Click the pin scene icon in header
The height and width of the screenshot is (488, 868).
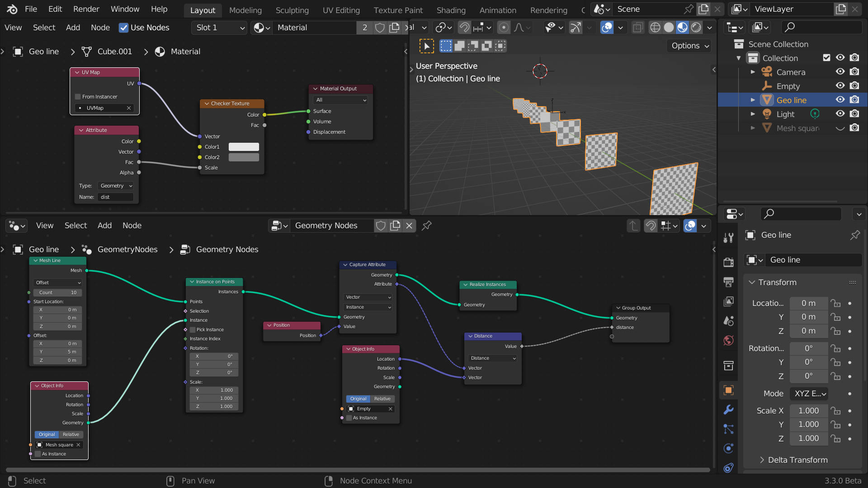(689, 8)
